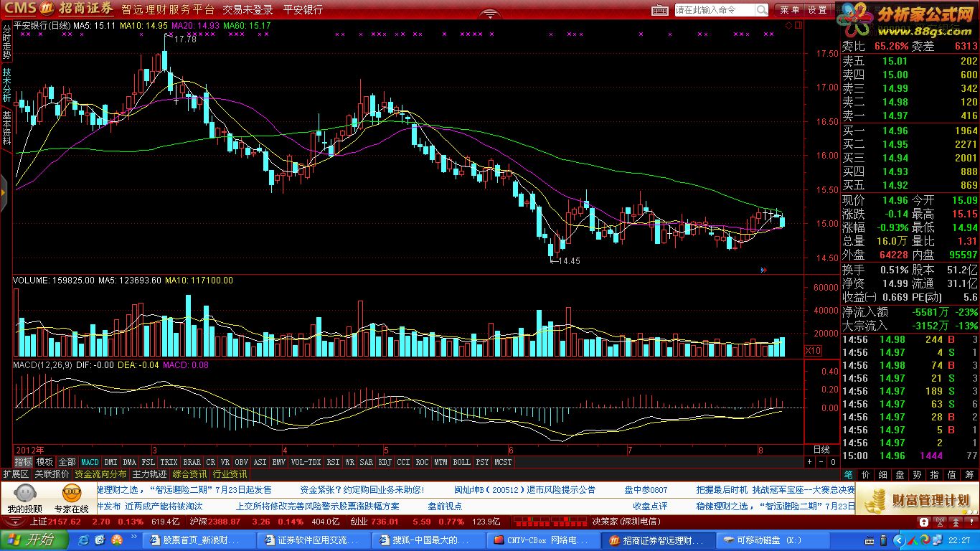Open 资金流向分布 tab

tap(100, 474)
